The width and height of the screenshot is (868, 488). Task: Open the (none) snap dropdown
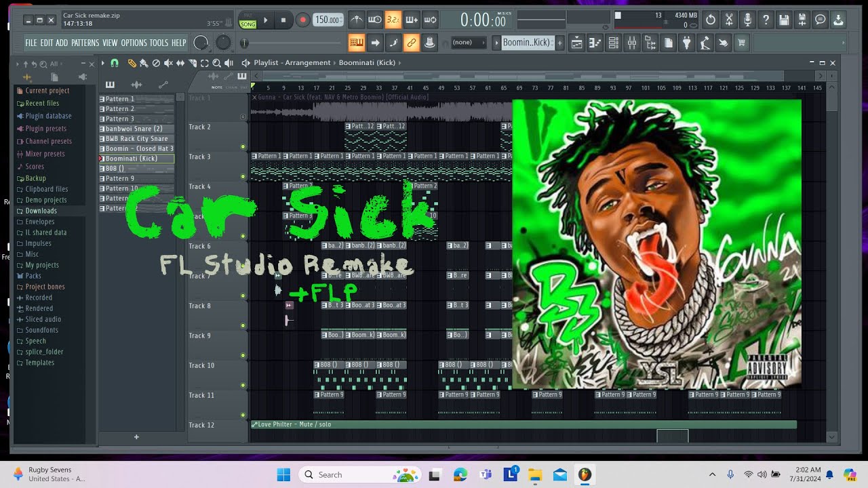tap(469, 43)
